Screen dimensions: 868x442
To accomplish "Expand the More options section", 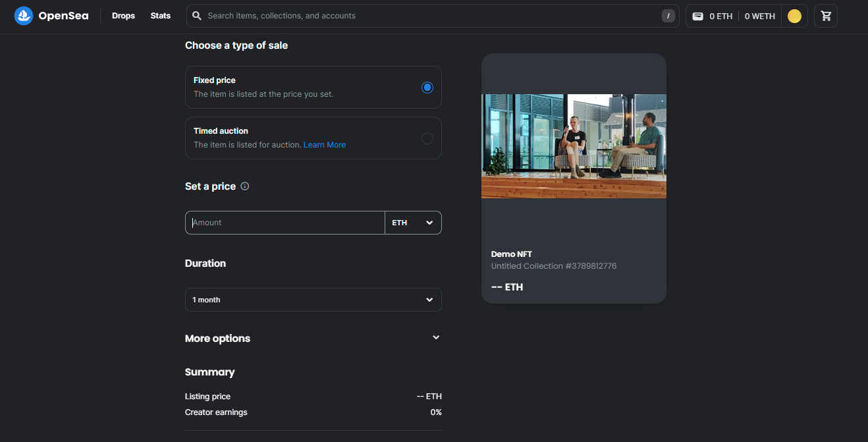I will [x=435, y=338].
